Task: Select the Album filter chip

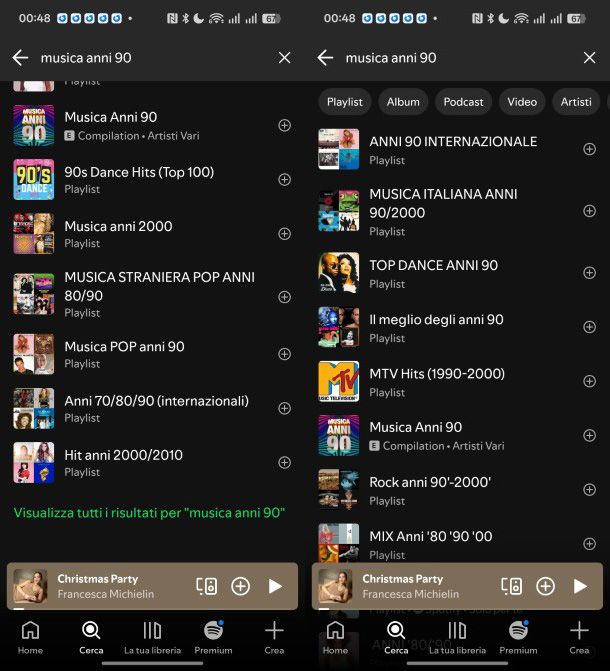Action: pyautogui.click(x=403, y=102)
